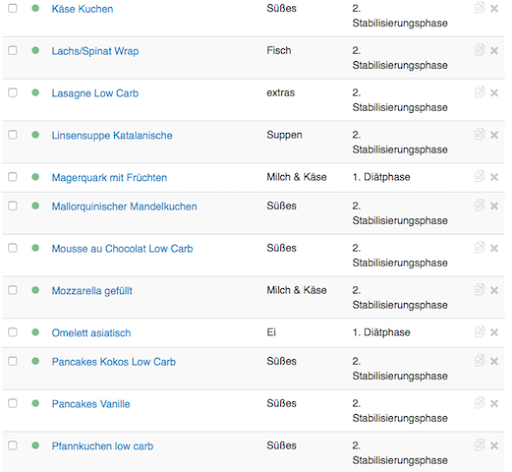512x472 pixels.
Task: Open the Mozzarella gefüllt link
Action: click(x=92, y=291)
